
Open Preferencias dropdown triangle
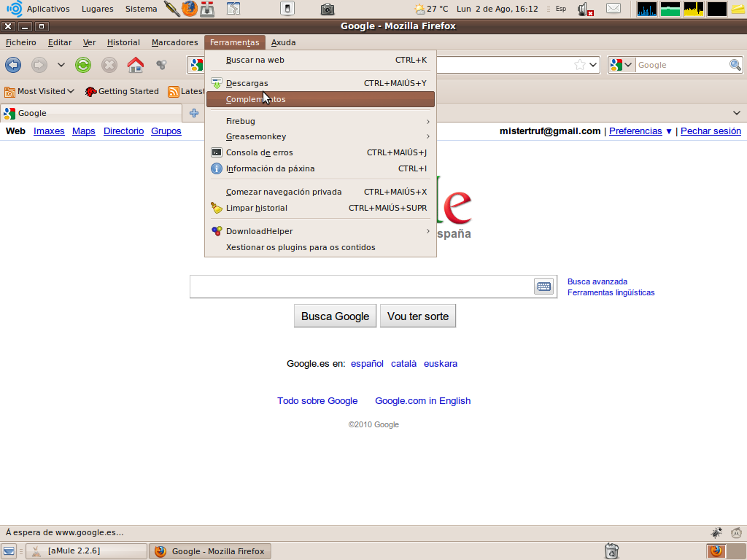[669, 131]
